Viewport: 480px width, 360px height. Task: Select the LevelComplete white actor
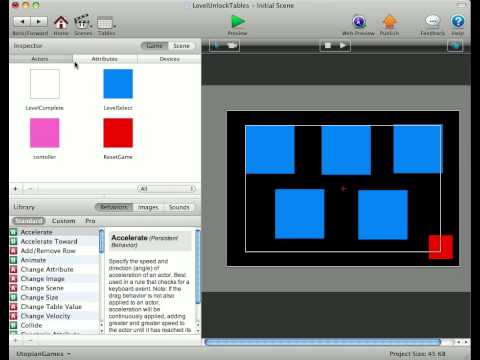click(45, 84)
